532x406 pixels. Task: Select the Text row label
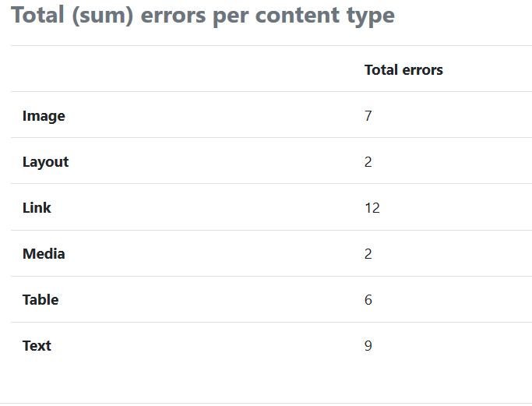coord(37,346)
